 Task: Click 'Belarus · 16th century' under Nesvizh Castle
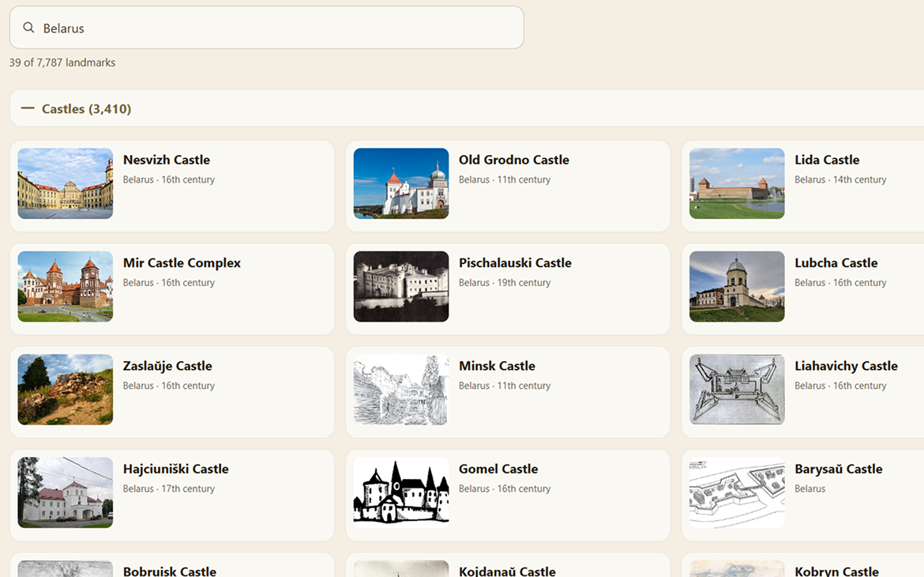168,179
